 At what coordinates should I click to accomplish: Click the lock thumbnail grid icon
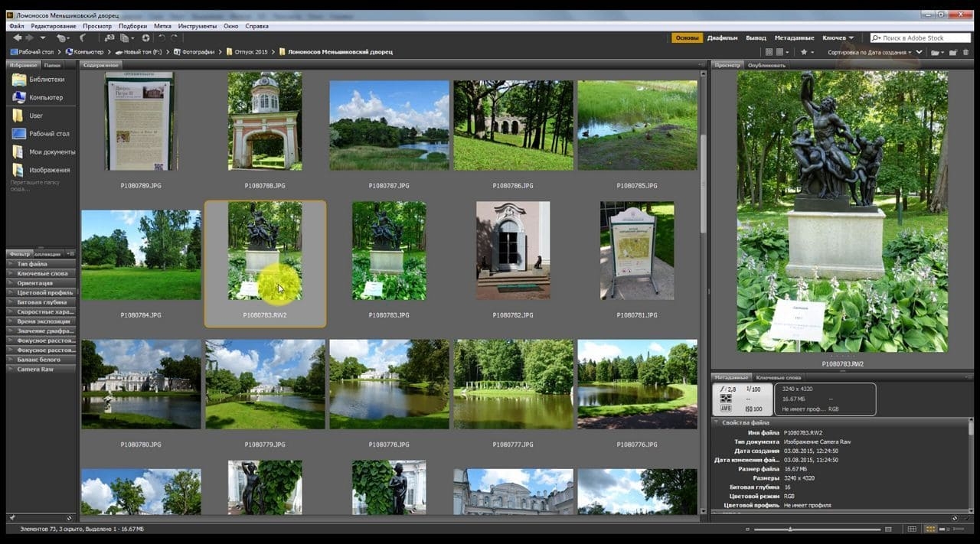tap(912, 529)
